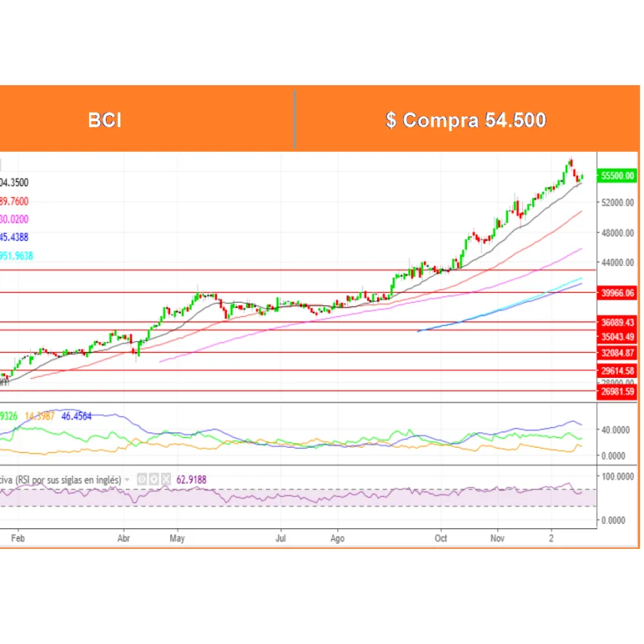Select the 39966.06 red price level label
Image resolution: width=644 pixels, height=644 pixels.
tap(618, 293)
